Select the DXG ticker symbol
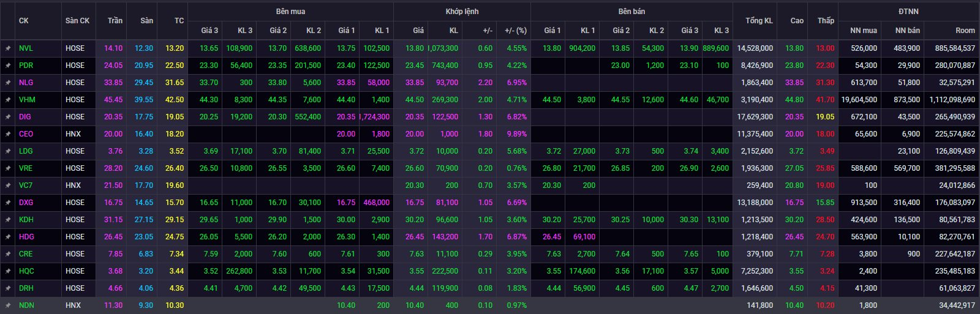The height and width of the screenshot is (314, 980). pyautogui.click(x=26, y=203)
